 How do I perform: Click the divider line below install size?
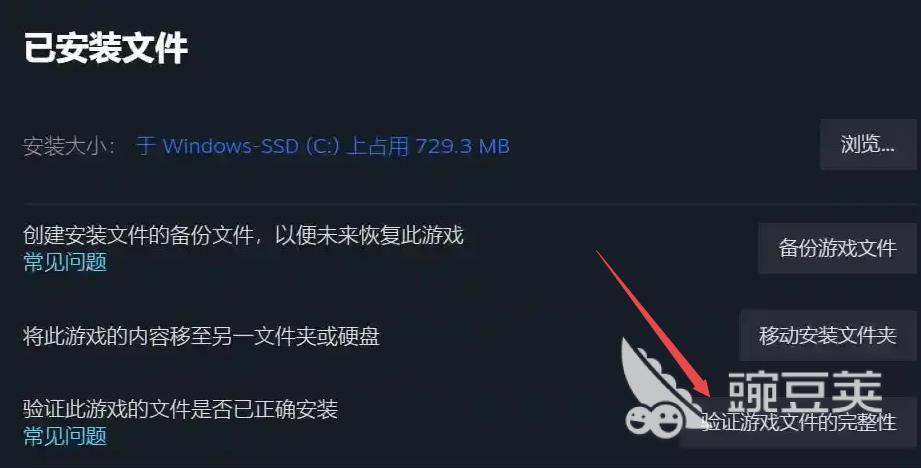click(x=470, y=203)
